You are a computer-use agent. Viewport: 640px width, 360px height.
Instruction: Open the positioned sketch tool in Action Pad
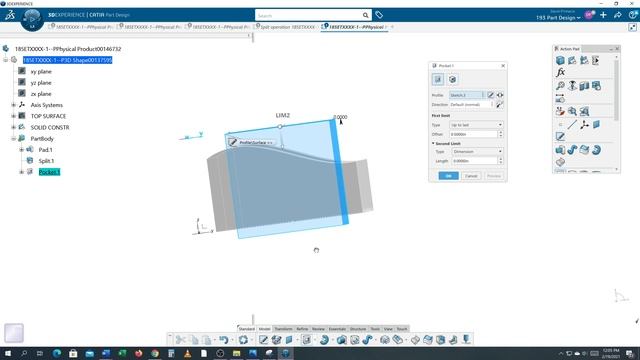[x=560, y=136]
